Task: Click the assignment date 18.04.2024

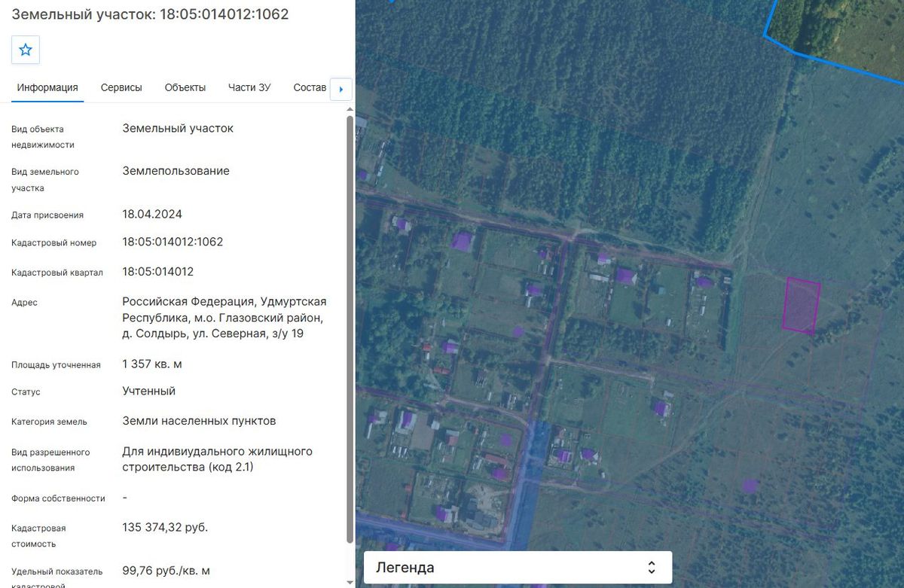Action: [x=152, y=214]
